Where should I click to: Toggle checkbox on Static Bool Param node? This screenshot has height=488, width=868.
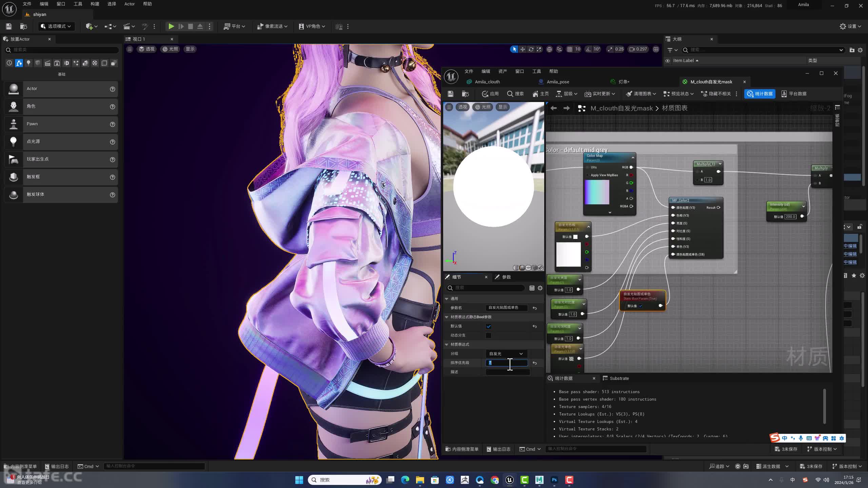pos(640,306)
